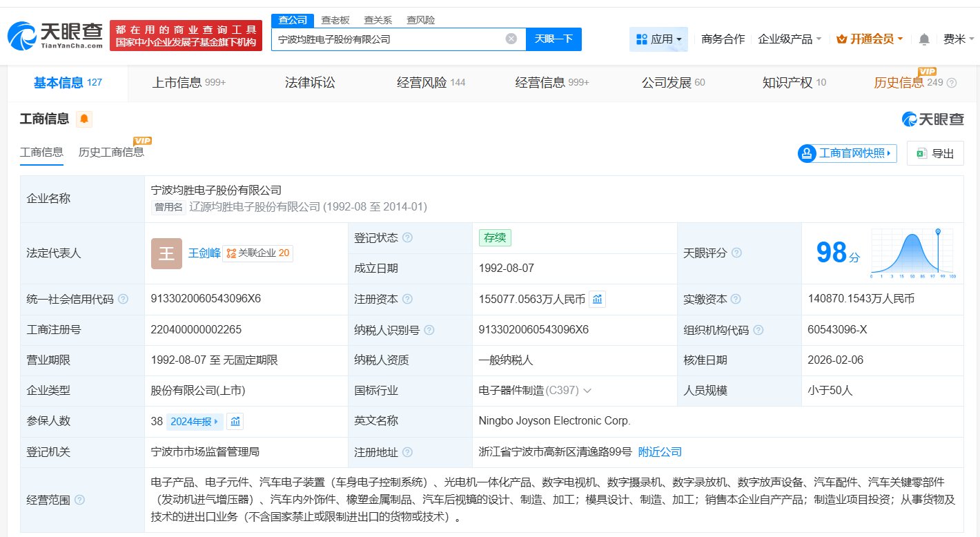The height and width of the screenshot is (537, 980).
Task: Click the 导出 export button
Action: tap(935, 153)
